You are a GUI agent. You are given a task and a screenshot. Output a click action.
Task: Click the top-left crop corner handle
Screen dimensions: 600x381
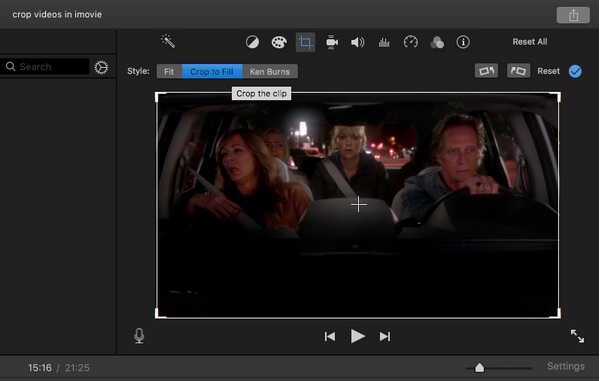(x=160, y=96)
